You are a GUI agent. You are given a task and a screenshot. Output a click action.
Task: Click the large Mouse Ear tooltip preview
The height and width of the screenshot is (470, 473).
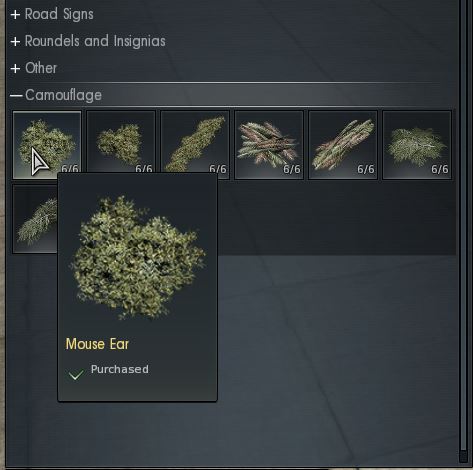pyautogui.click(x=137, y=258)
